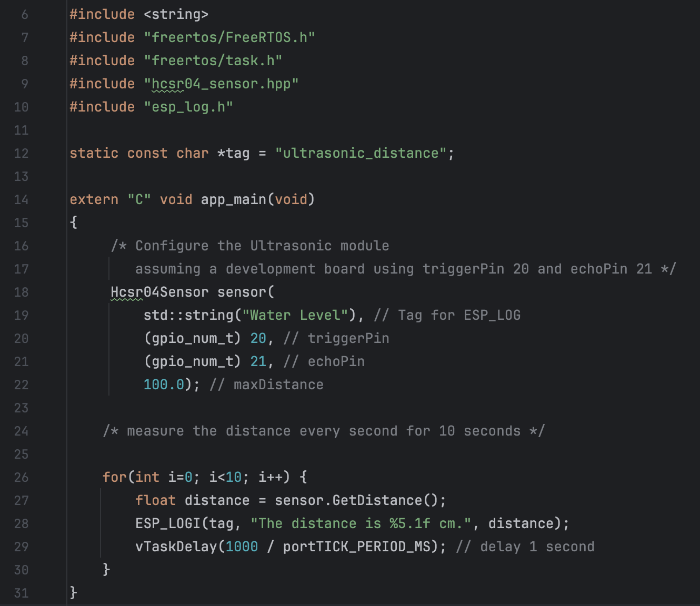Click the "Configure the Ultrasonic module" comment
Screen dimensions: 700x606
pyautogui.click(x=262, y=246)
